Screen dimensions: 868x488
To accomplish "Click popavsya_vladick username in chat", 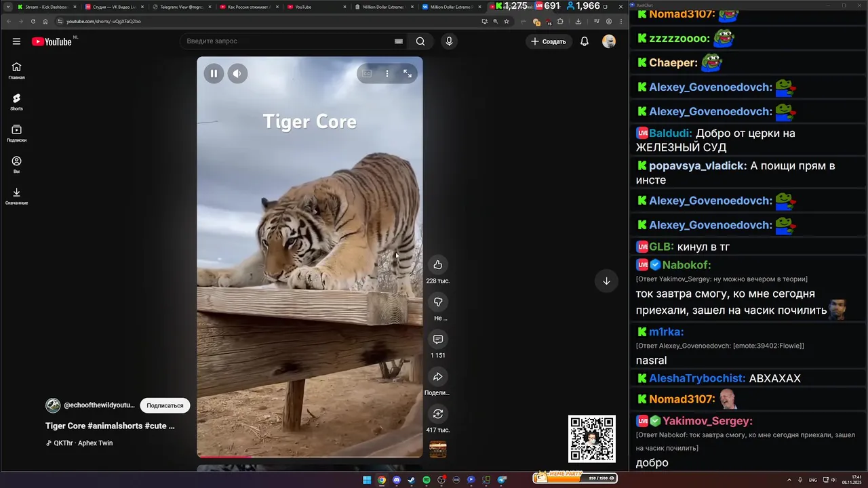I will click(697, 166).
